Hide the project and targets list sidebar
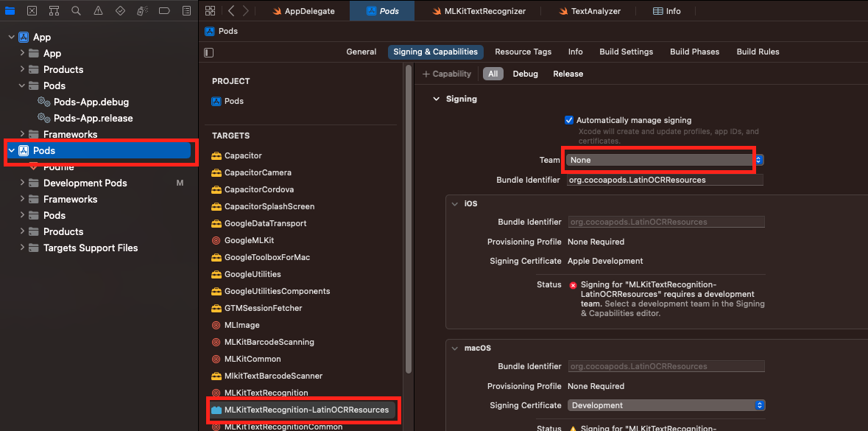This screenshot has height=431, width=868. pos(208,52)
